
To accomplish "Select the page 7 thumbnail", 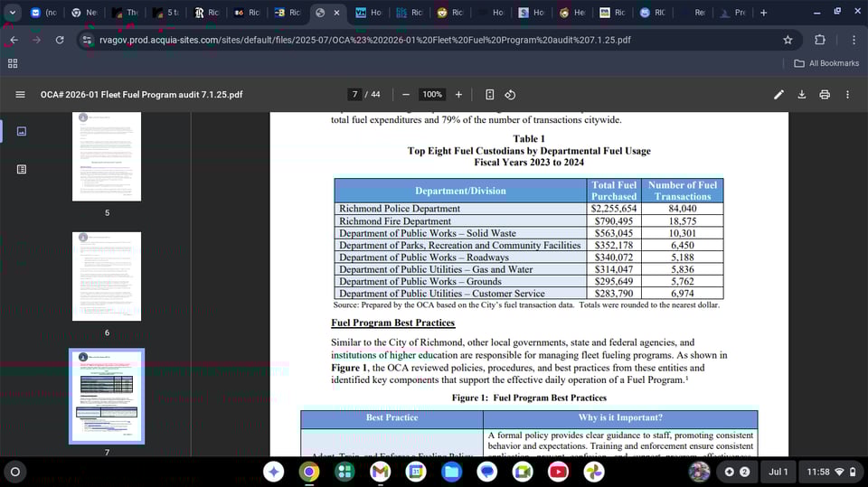I will click(107, 397).
